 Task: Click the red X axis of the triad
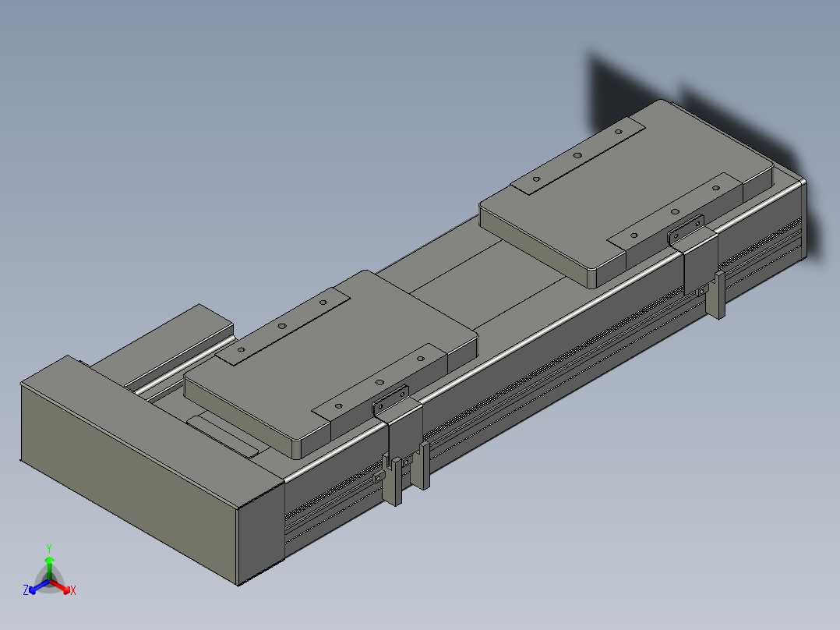pos(62,586)
